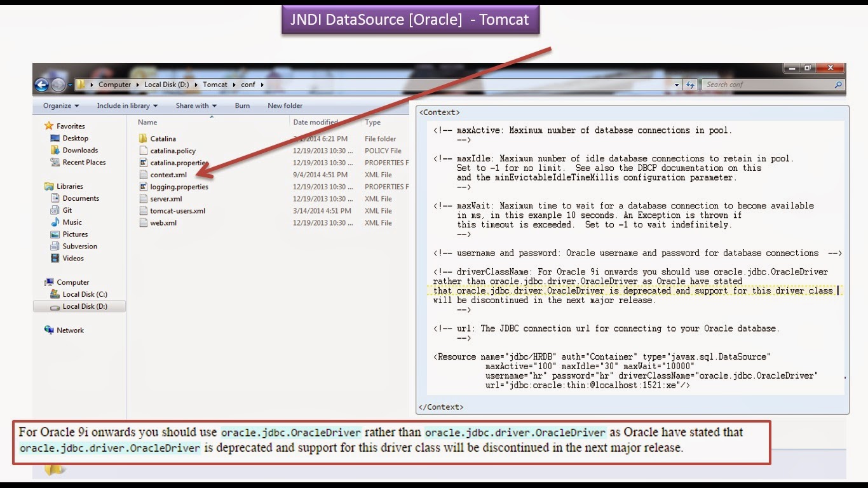This screenshot has height=488, width=868.
Task: Click the Resource name="jdbc/HRDB" line in XML
Action: click(x=602, y=356)
